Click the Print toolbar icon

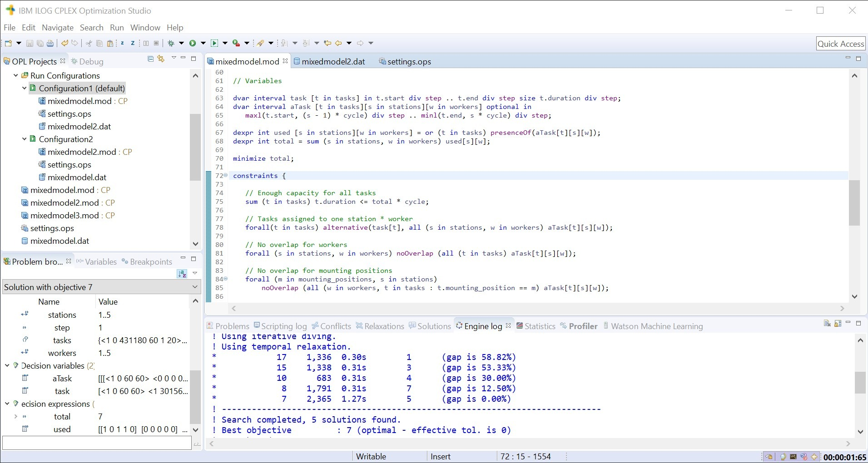(x=50, y=43)
